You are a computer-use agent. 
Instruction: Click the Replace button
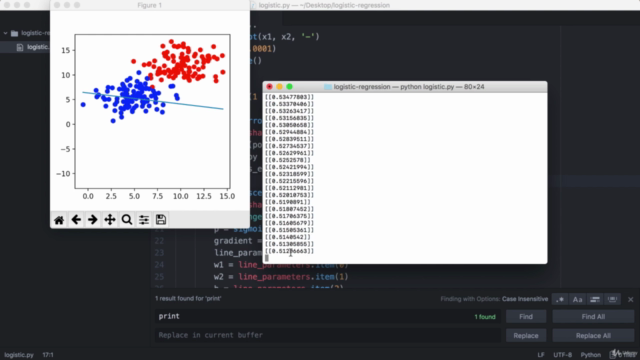(526, 336)
